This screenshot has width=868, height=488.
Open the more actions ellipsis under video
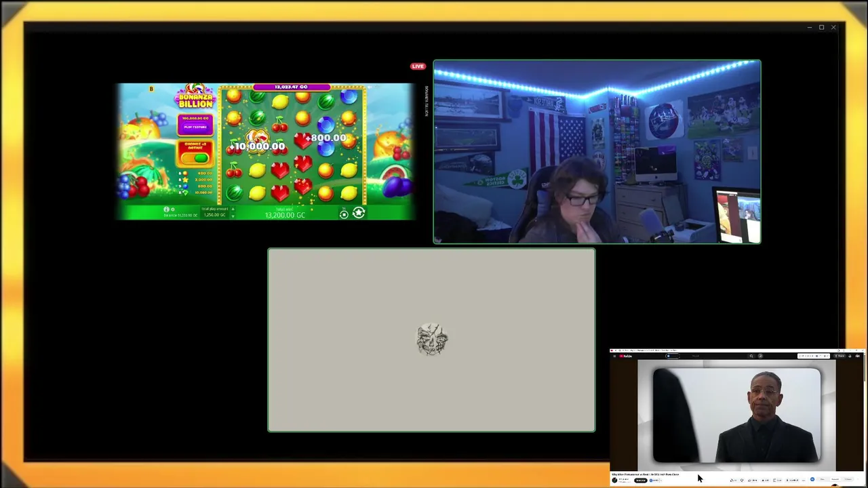[804, 480]
